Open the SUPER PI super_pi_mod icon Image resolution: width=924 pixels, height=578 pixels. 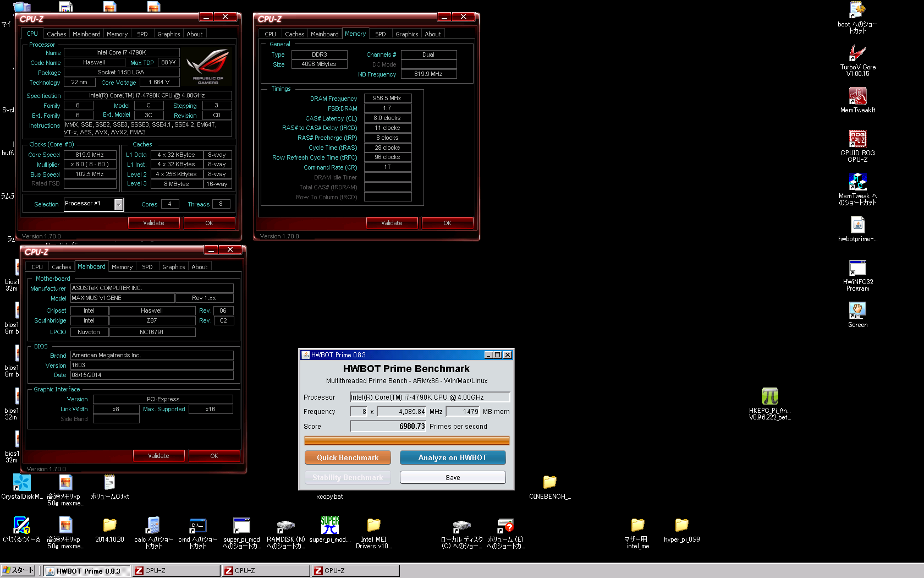click(x=329, y=525)
